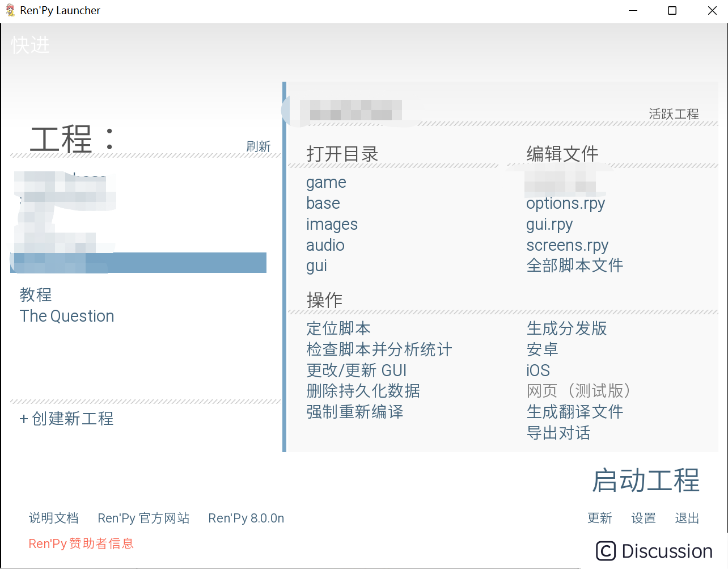Select the highlighted active project row
Image resolution: width=728 pixels, height=569 pixels.
[x=138, y=263]
